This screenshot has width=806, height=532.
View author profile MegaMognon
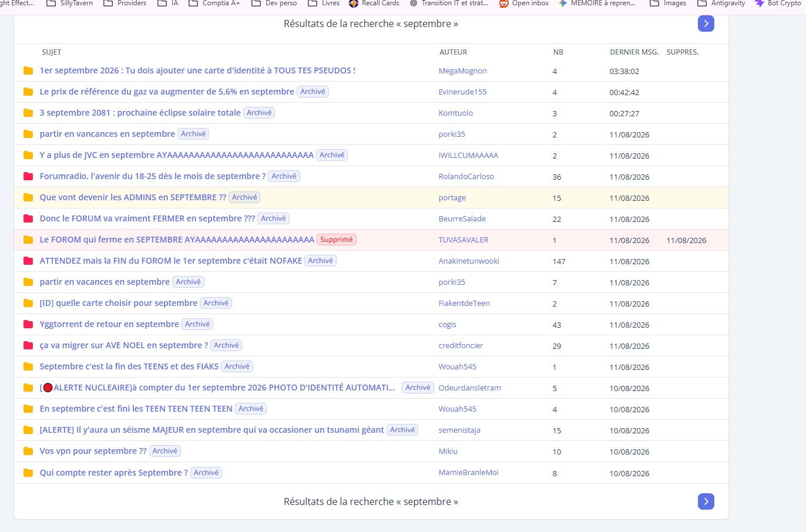463,71
